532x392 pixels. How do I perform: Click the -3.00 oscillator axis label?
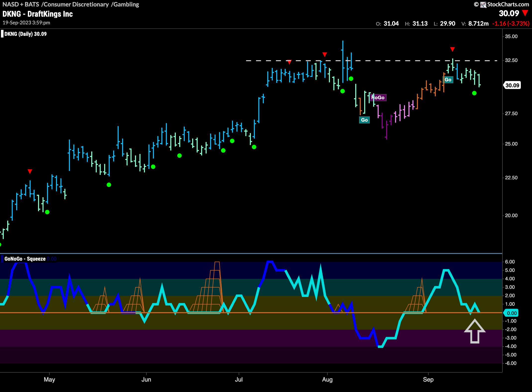click(x=510, y=338)
